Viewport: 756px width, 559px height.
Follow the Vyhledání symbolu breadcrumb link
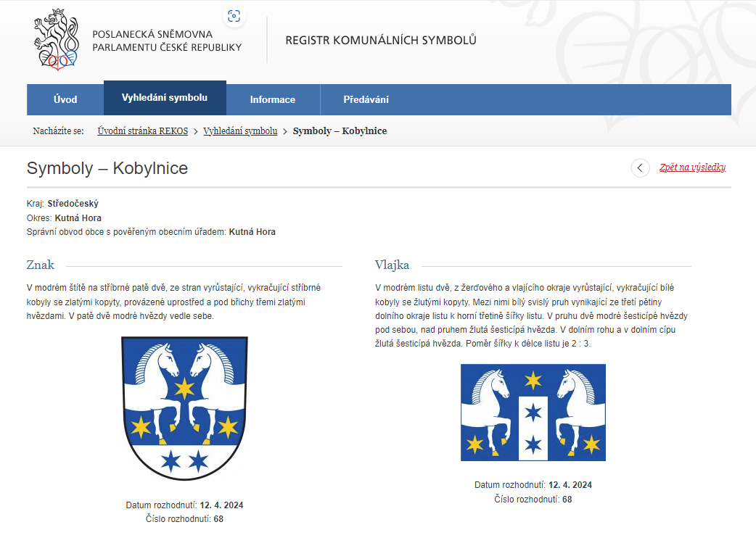240,131
